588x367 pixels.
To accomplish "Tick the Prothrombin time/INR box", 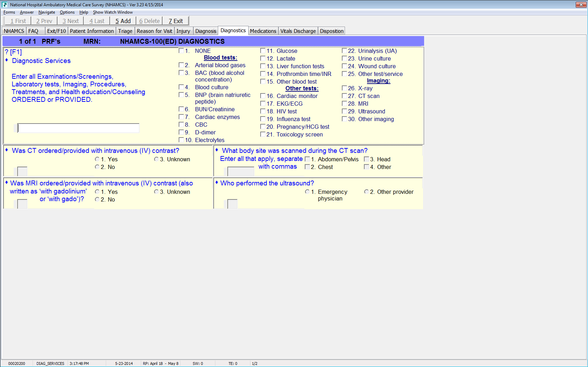I will tap(263, 74).
